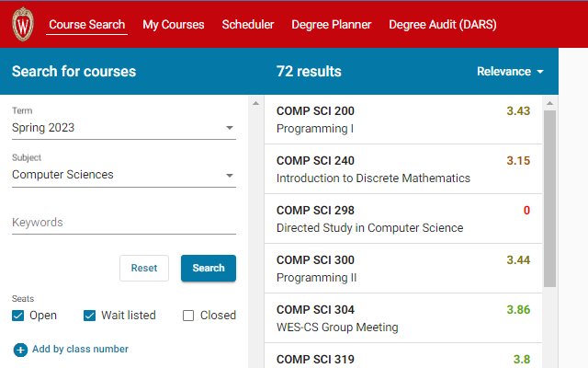Open COMP SCI 304 WES-CS Group Meeting
Screen dimensions: 588x368
click(402, 318)
